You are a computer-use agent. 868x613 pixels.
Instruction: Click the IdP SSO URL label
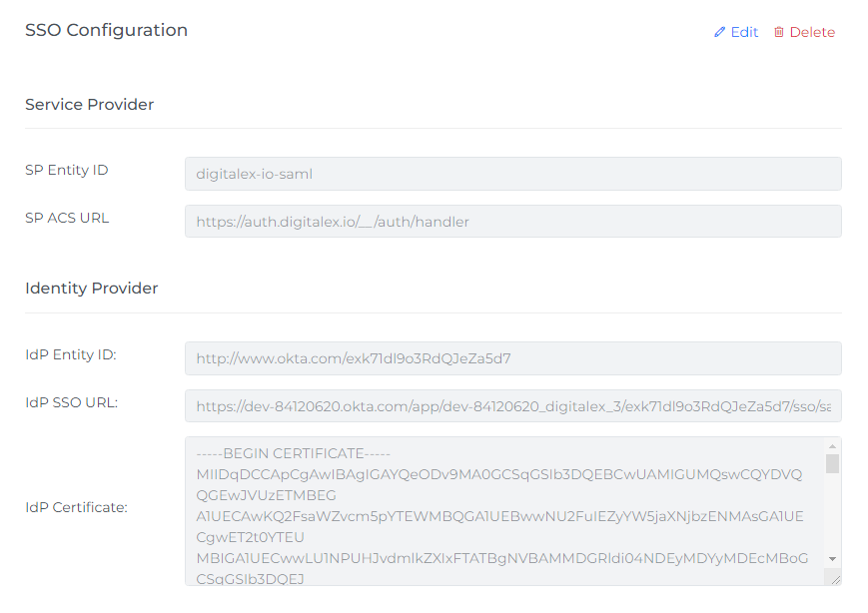point(72,402)
